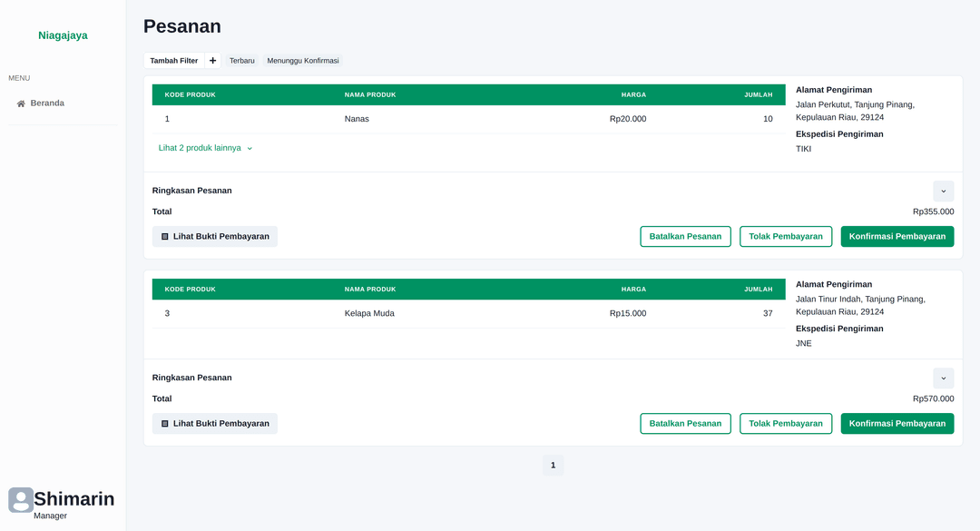Expand Ringkasan Pesanan for the Rp570.000 order
Image resolution: width=980 pixels, height=531 pixels.
click(943, 378)
